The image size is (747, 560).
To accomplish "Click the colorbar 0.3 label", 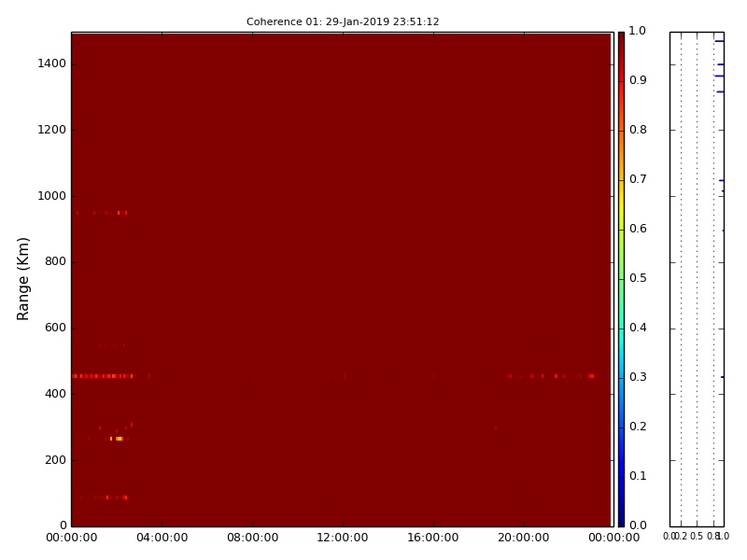I will 638,377.
